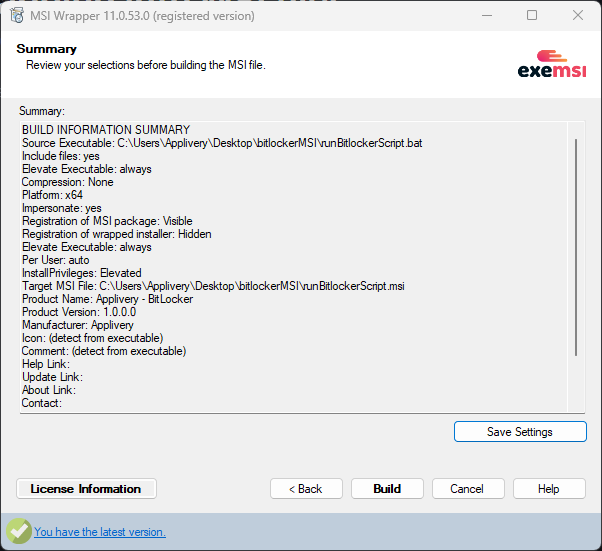The image size is (602, 551).
Task: Click the 'Summary' heading
Action: 46,49
